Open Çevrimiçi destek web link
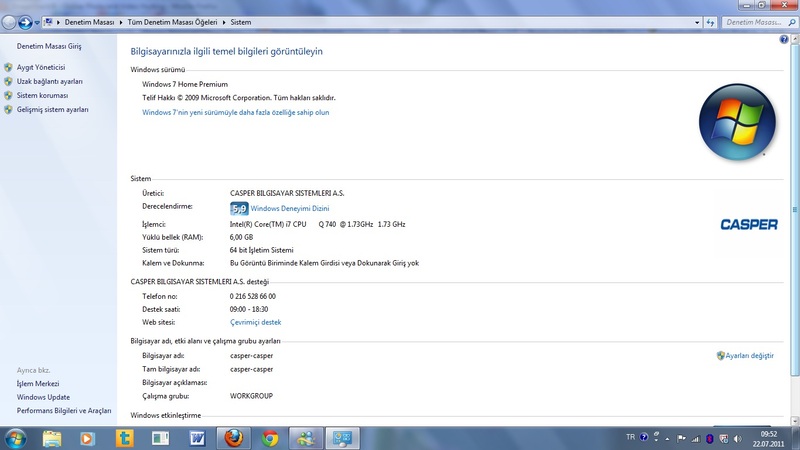This screenshot has height=450, width=800. (256, 322)
